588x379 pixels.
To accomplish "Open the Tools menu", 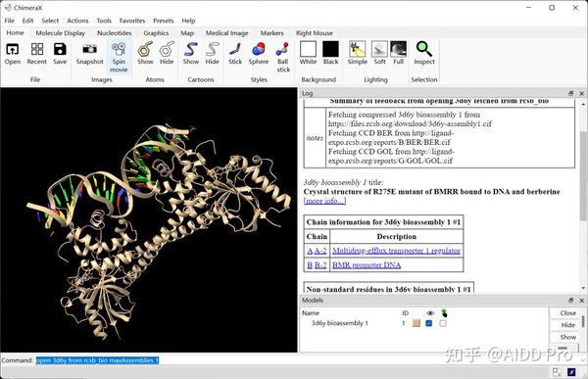I will point(104,21).
